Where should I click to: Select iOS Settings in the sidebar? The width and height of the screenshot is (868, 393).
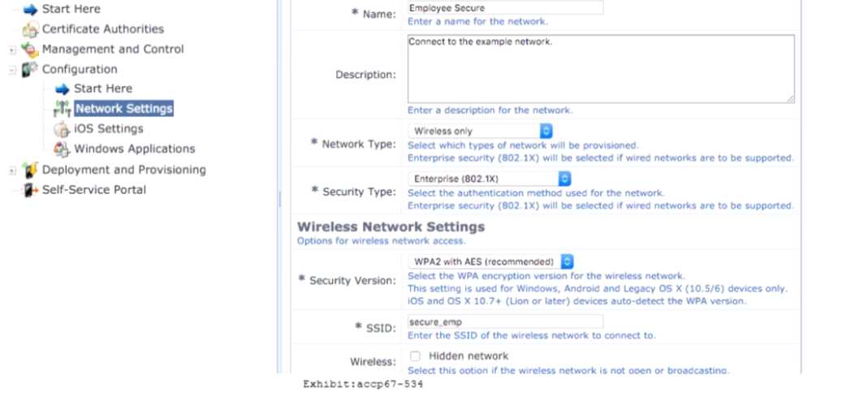click(x=108, y=128)
